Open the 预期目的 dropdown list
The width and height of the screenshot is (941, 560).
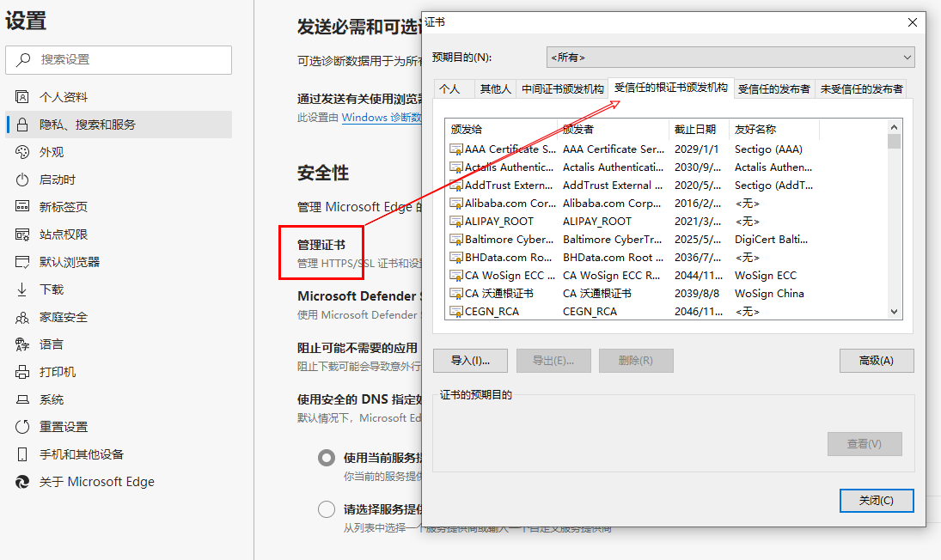click(730, 58)
